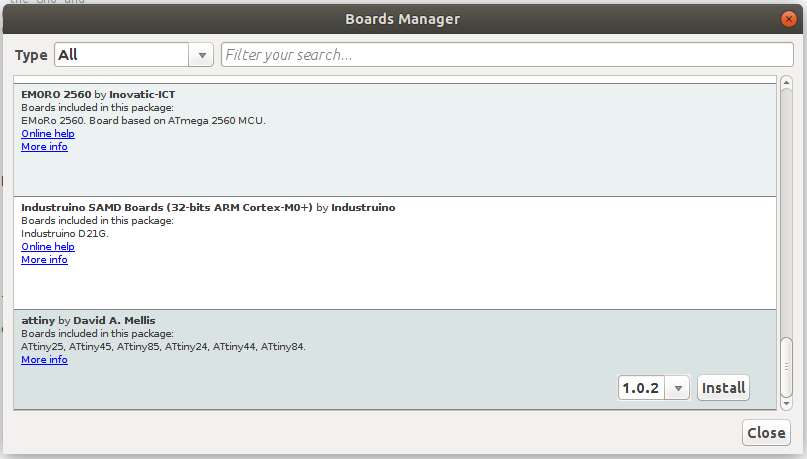The image size is (807, 459).
Task: Click the Filter your search field
Action: pos(507,55)
